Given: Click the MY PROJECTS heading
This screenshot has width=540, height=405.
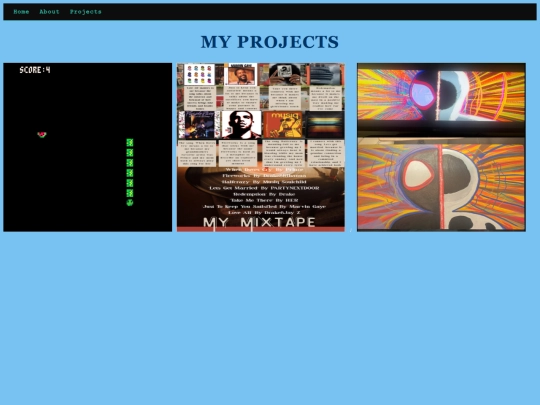Looking at the screenshot, I should point(270,42).
